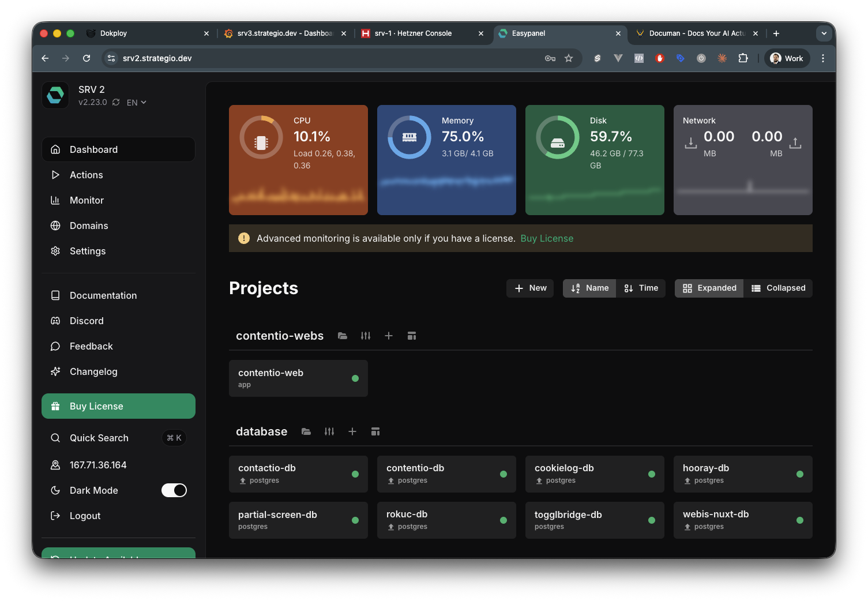Viewport: 868px width, 601px height.
Task: Follow Buy License link in monitoring banner
Action: 547,238
